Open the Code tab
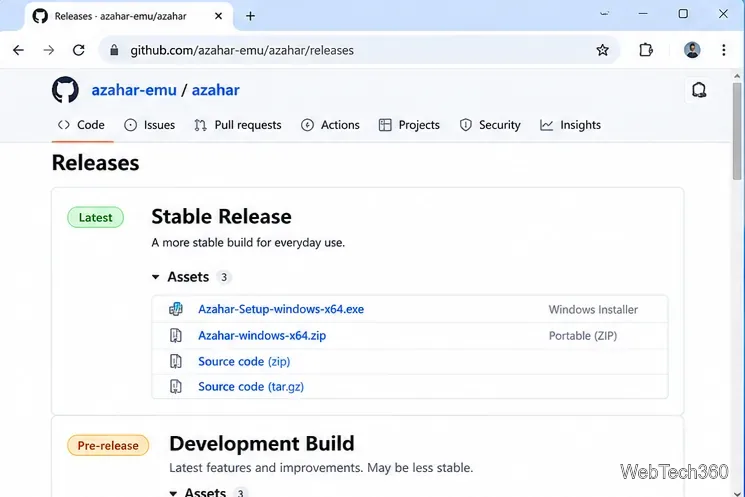 point(81,125)
